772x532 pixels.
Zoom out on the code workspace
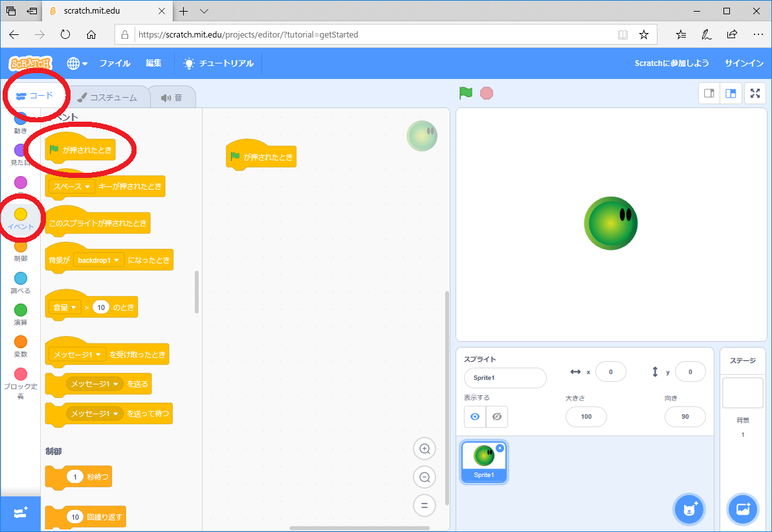[x=425, y=477]
